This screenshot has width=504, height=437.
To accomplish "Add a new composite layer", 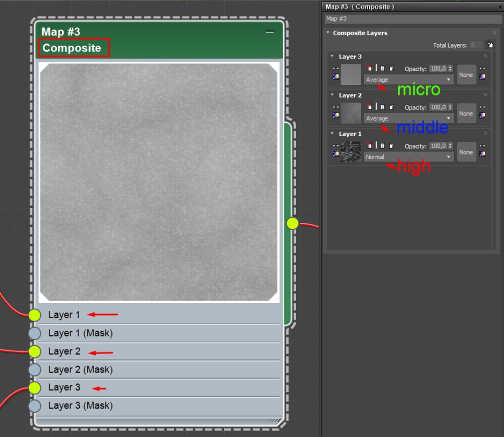I will click(x=490, y=44).
